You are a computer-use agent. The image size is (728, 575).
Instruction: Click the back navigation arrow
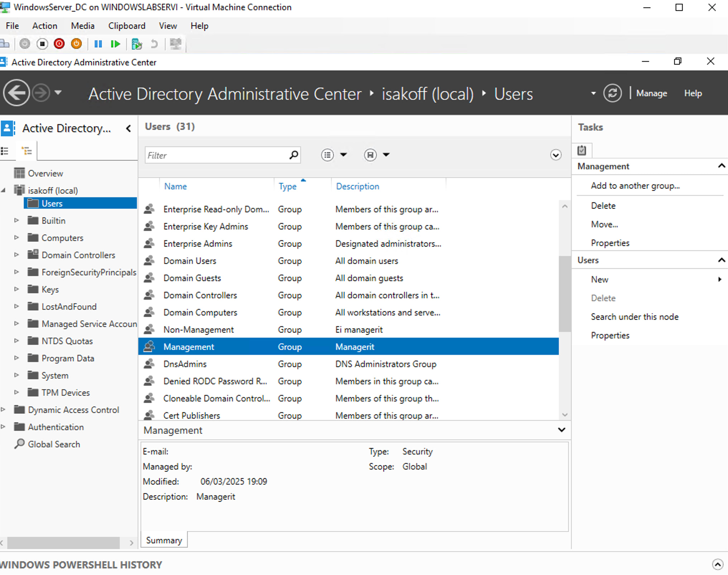tap(16, 93)
